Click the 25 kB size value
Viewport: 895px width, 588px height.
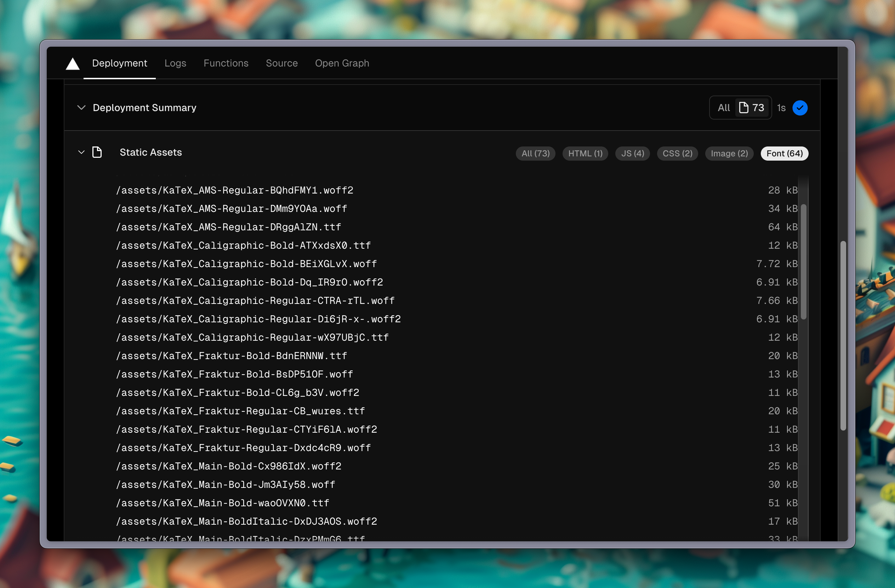pos(782,466)
